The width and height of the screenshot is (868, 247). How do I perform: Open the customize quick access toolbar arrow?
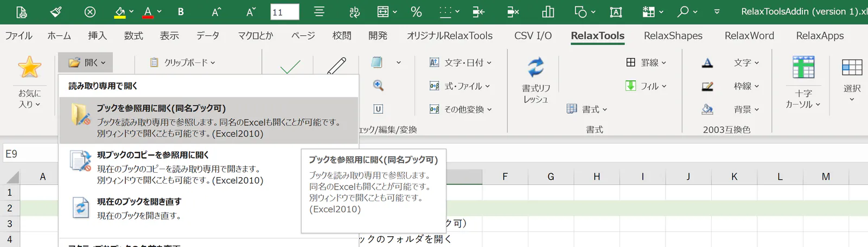click(x=717, y=11)
